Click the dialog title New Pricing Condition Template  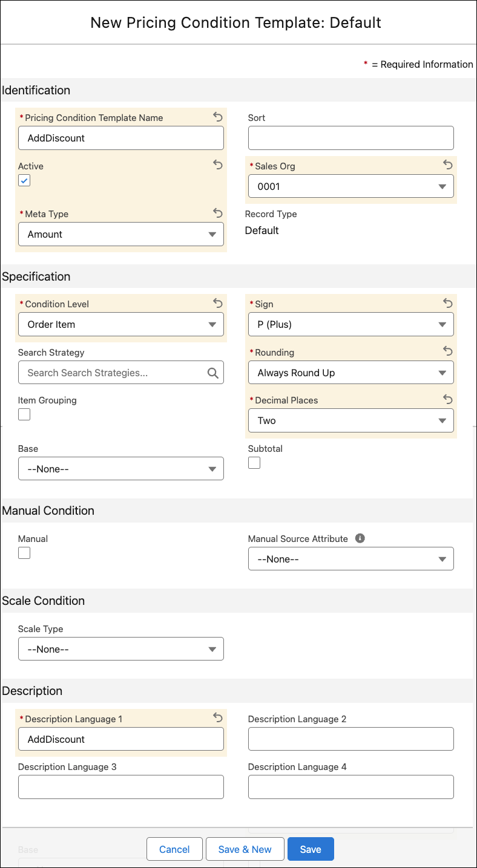tap(235, 23)
